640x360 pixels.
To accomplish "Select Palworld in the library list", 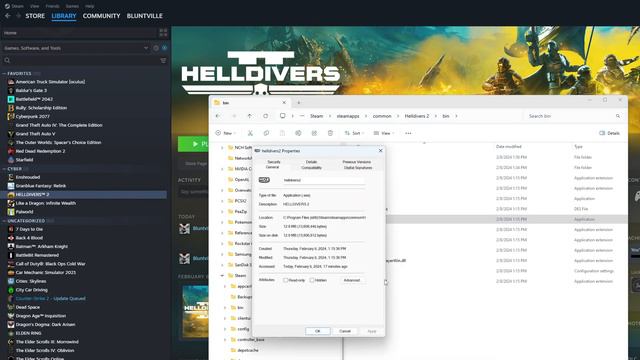I will click(24, 212).
